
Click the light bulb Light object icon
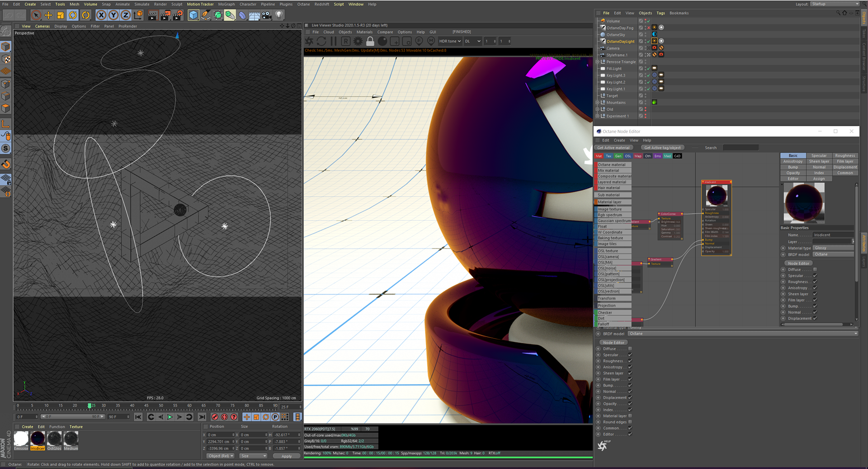coord(279,15)
